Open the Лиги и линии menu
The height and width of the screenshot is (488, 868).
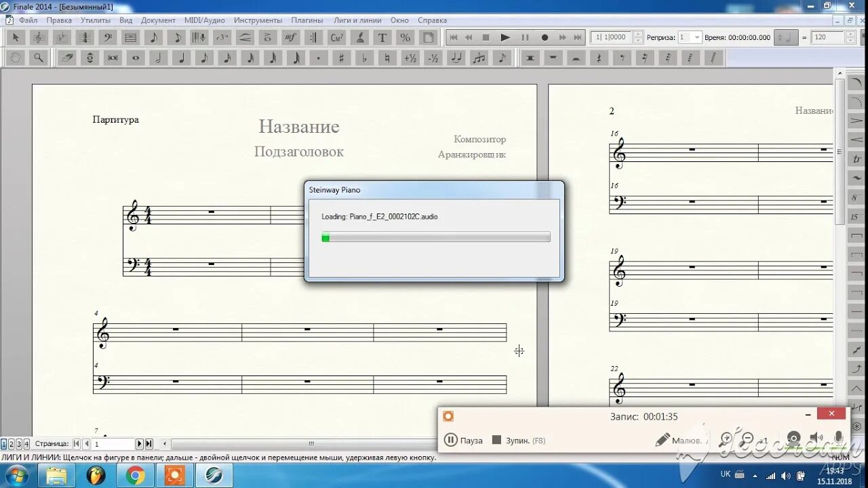[357, 20]
